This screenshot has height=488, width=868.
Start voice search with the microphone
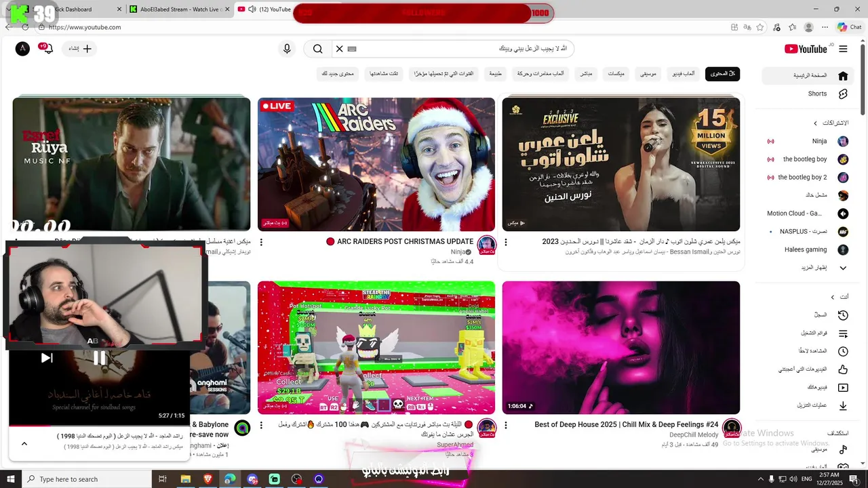pyautogui.click(x=287, y=49)
